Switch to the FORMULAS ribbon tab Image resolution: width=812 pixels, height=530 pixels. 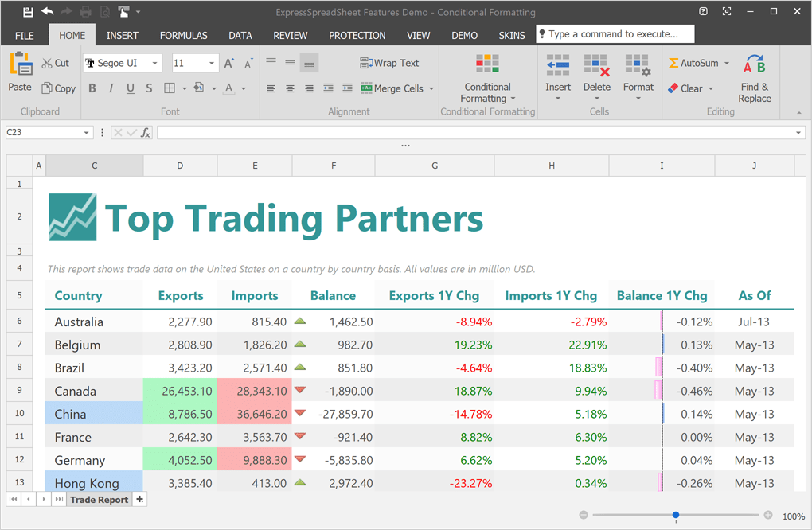[x=183, y=35]
